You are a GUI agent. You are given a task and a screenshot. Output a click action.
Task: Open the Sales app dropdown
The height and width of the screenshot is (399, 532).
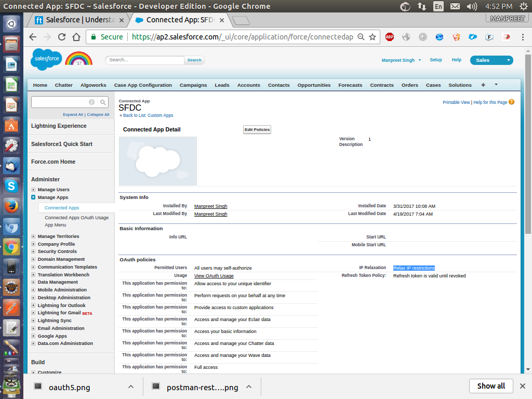pyautogui.click(x=491, y=60)
